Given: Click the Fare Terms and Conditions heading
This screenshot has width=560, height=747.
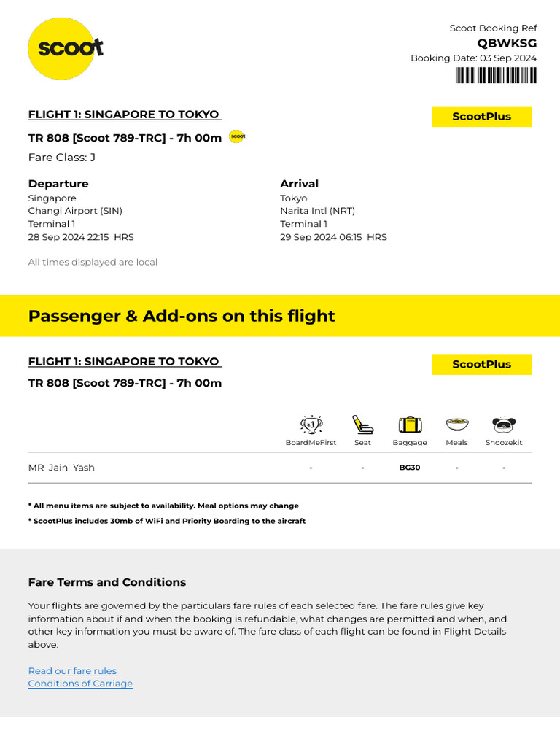Looking at the screenshot, I should 107,582.
